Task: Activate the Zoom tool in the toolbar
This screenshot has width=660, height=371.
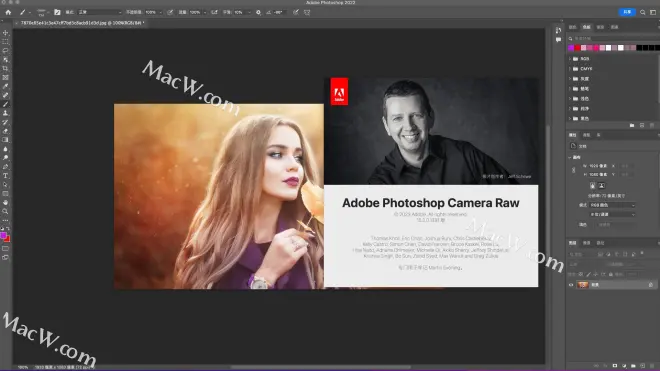Action: tap(5, 211)
